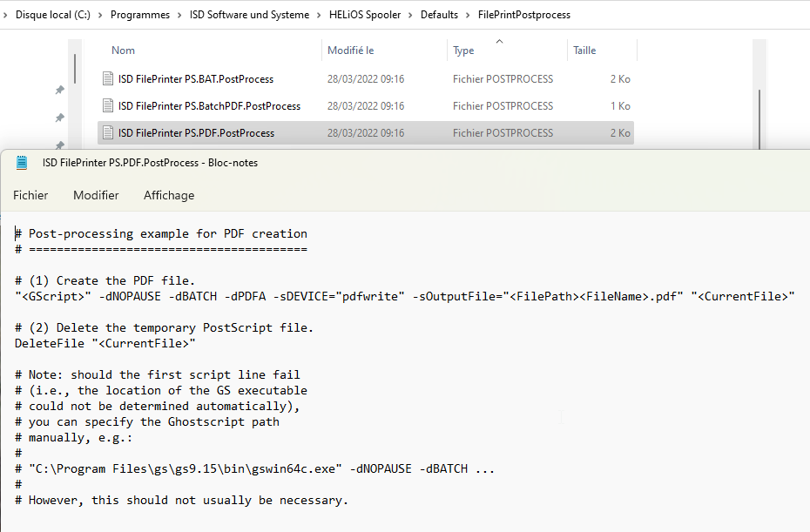Click the Notepad icon in the title bar
This screenshot has height=532, width=810.
coord(23,163)
